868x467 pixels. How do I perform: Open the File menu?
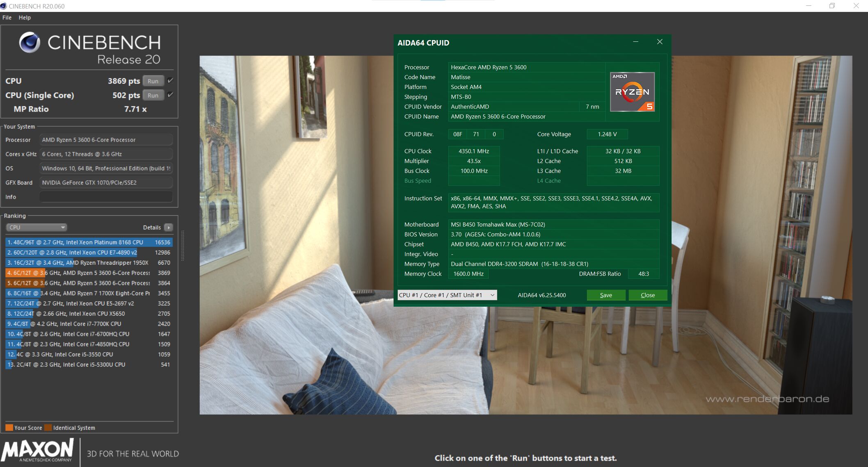7,18
